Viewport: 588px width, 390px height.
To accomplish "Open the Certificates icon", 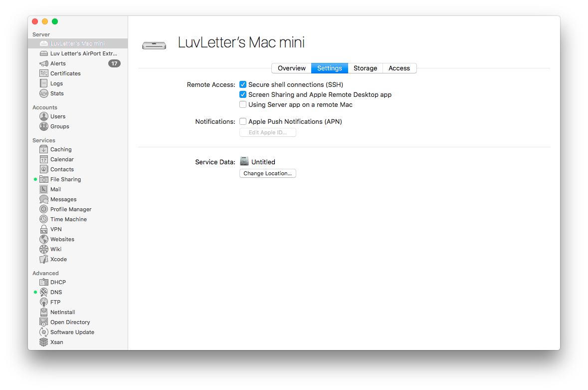I will click(44, 73).
